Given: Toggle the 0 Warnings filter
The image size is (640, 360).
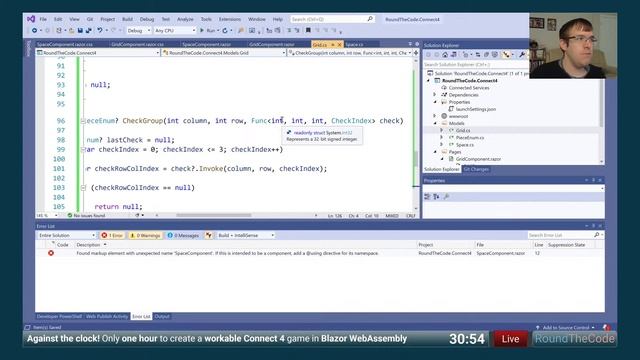Looking at the screenshot, I should (x=145, y=236).
